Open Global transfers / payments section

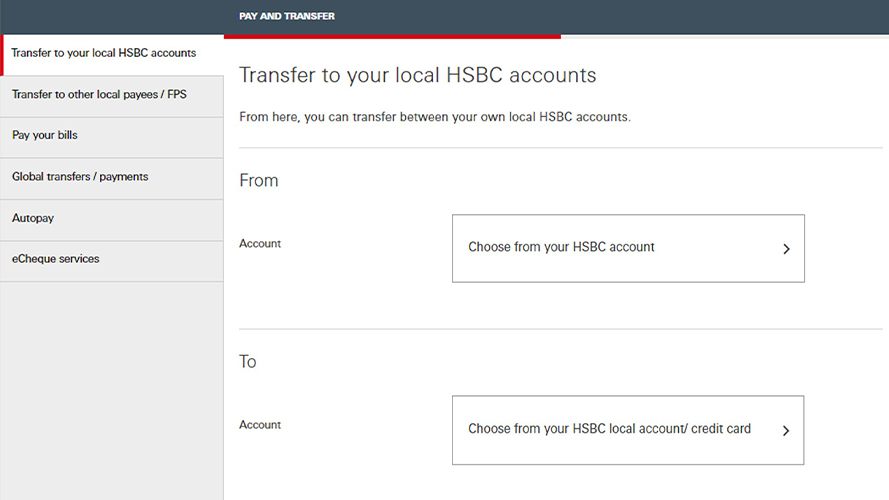112,179
